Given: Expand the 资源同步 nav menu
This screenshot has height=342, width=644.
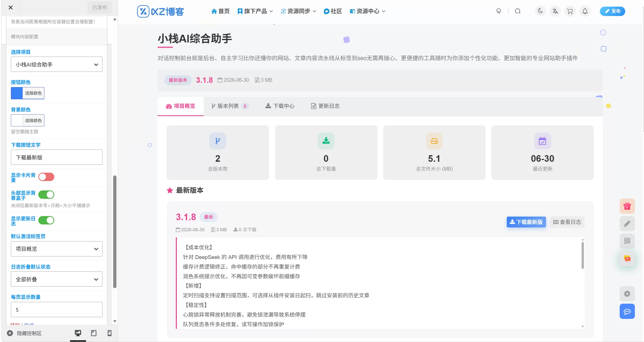Looking at the screenshot, I should (x=298, y=11).
